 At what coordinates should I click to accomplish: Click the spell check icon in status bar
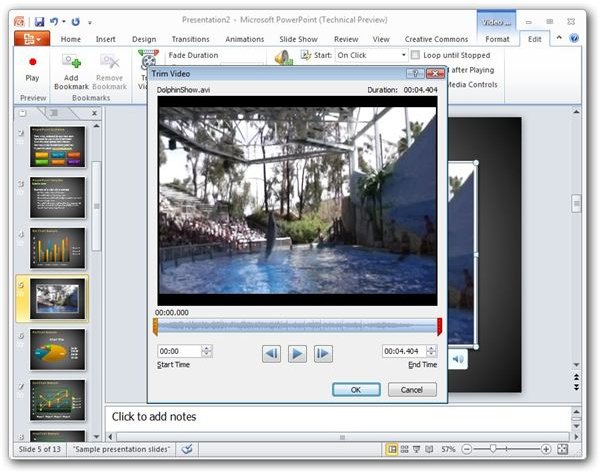pyautogui.click(x=187, y=449)
